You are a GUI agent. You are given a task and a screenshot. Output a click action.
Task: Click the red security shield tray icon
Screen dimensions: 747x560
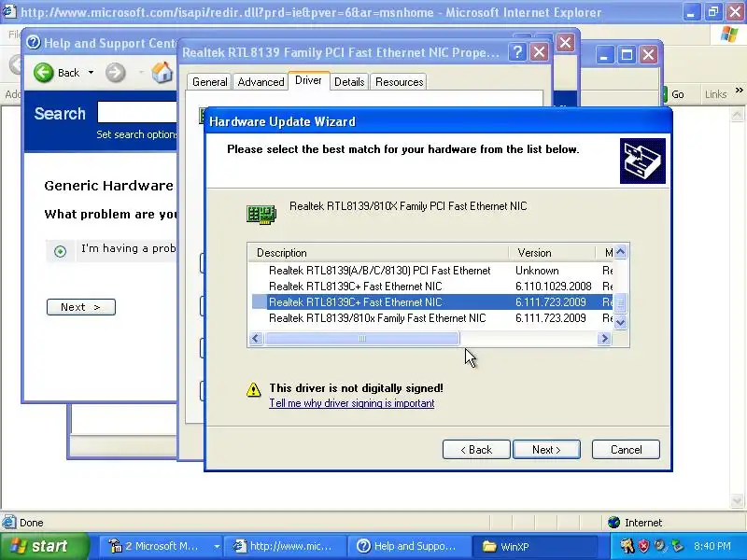(x=643, y=546)
